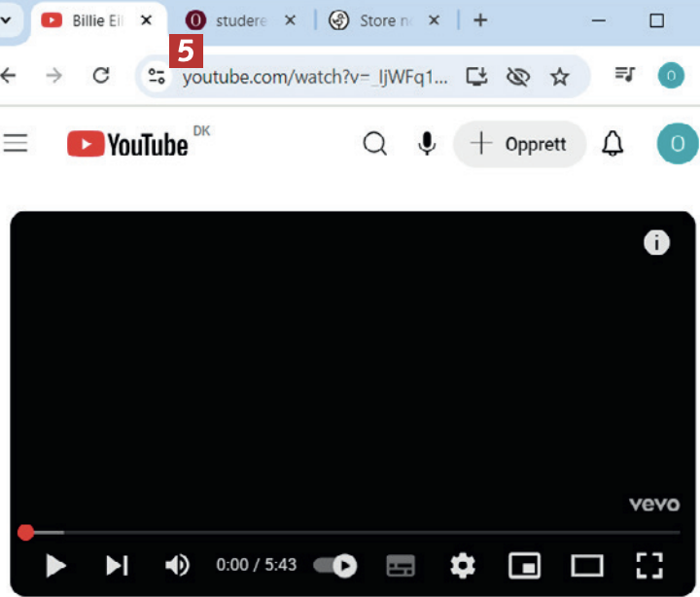Open the vevo channel watermark link

(654, 505)
